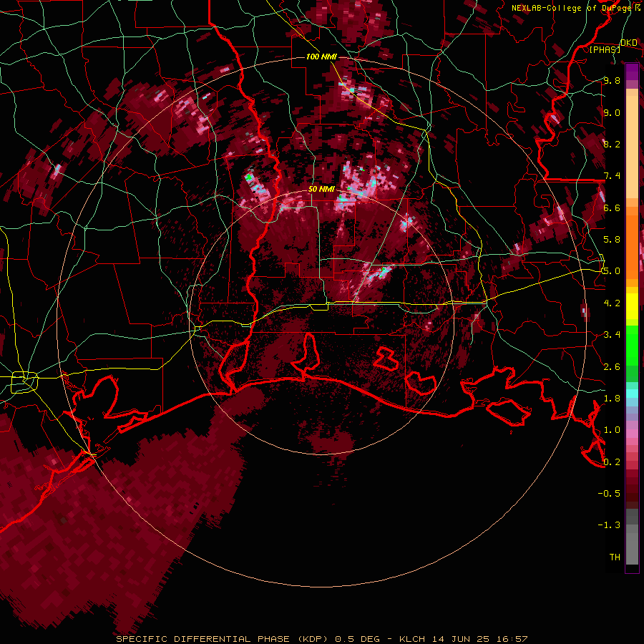This screenshot has height=644, width=644.
Task: Click the 50 NMI range ring label
Action: point(321,190)
